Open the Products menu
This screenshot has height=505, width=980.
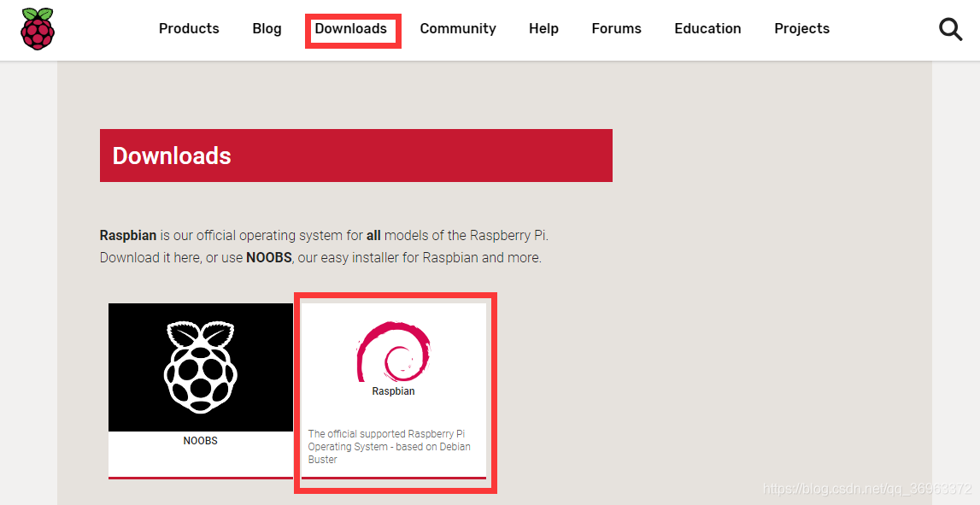coord(189,29)
